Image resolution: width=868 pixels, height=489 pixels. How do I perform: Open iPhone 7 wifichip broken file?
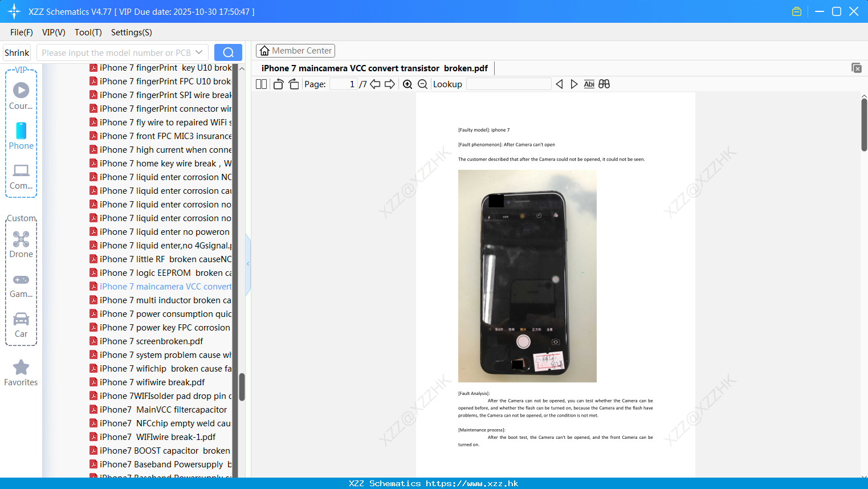[161, 369]
